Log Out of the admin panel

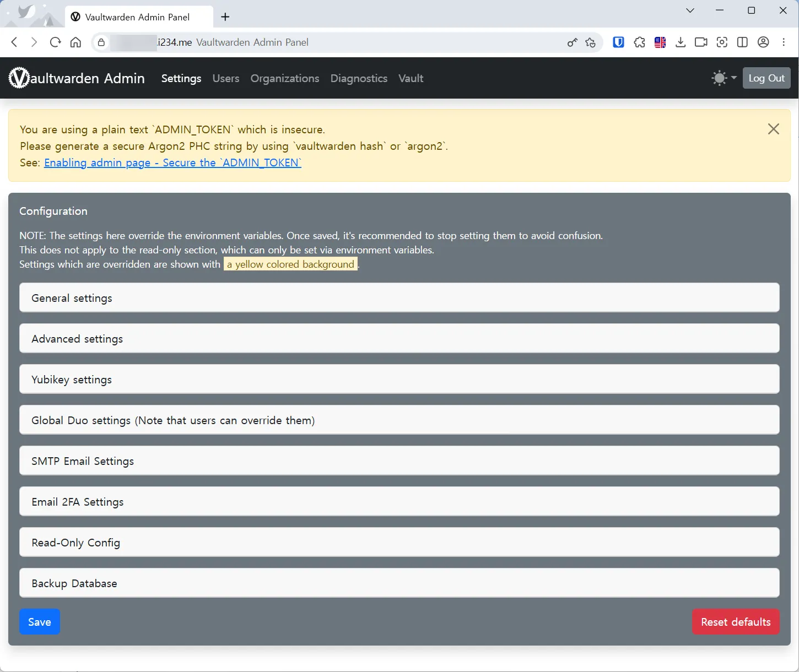pos(766,78)
